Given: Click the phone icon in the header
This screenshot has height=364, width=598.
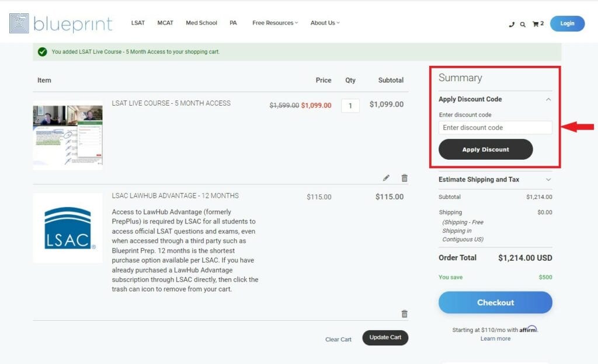Looking at the screenshot, I should (510, 24).
